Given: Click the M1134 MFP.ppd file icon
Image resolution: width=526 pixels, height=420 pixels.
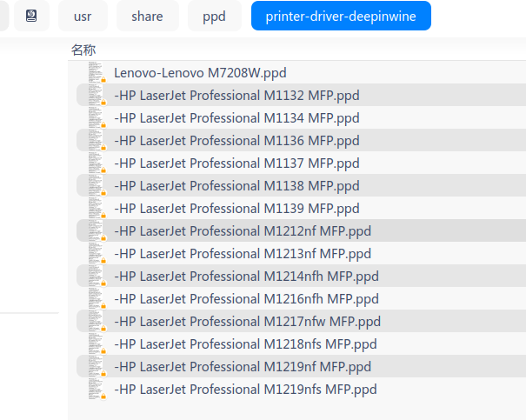Looking at the screenshot, I should point(97,117).
